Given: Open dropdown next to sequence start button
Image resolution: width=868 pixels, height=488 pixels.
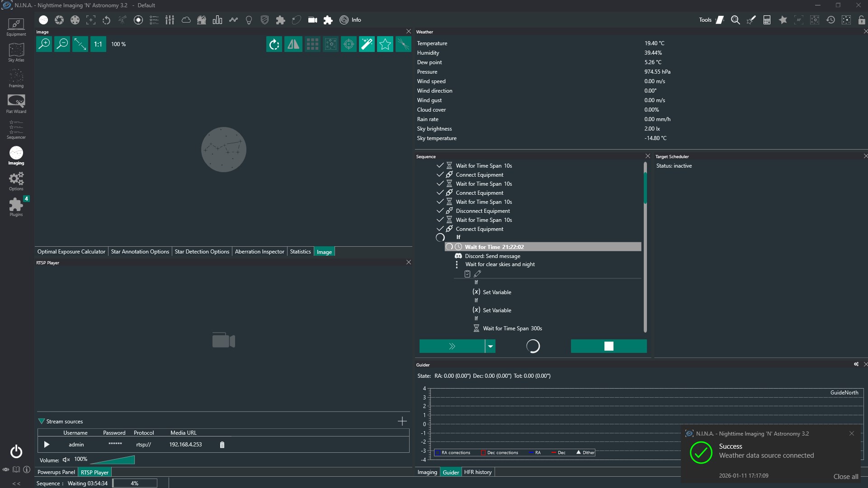Looking at the screenshot, I should tap(490, 346).
